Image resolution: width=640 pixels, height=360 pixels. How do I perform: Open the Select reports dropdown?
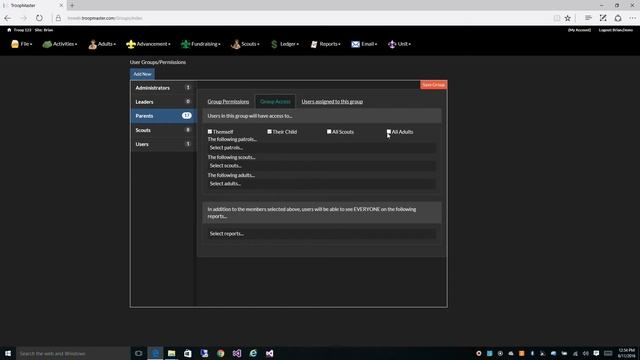[x=321, y=233]
